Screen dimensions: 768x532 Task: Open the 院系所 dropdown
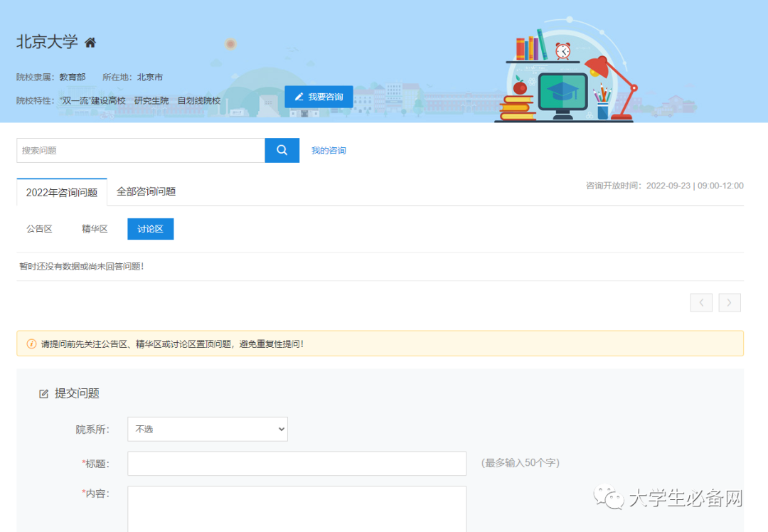(208, 429)
